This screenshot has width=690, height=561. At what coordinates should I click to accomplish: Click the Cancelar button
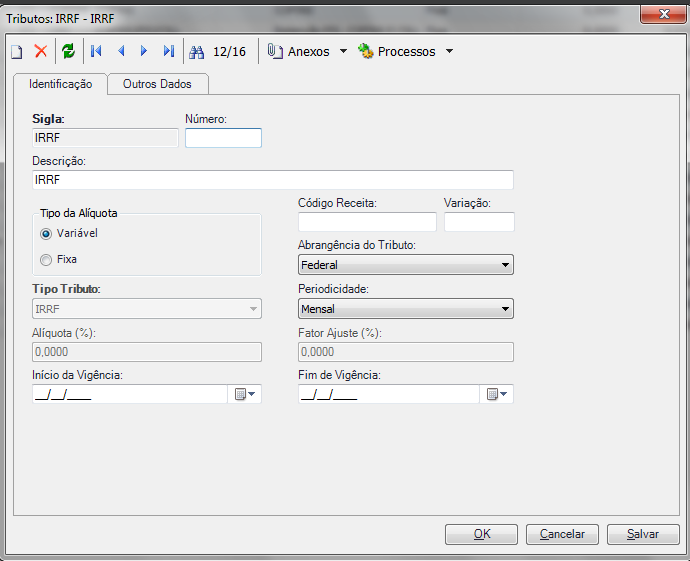pos(562,534)
